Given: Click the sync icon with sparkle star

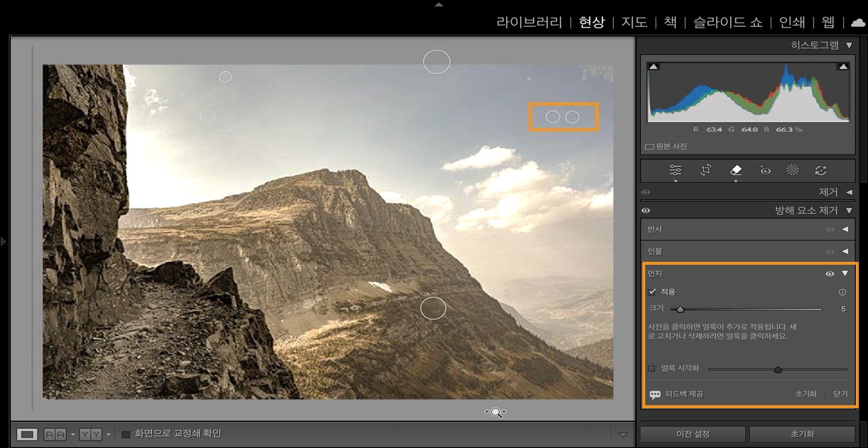Looking at the screenshot, I should (x=820, y=170).
